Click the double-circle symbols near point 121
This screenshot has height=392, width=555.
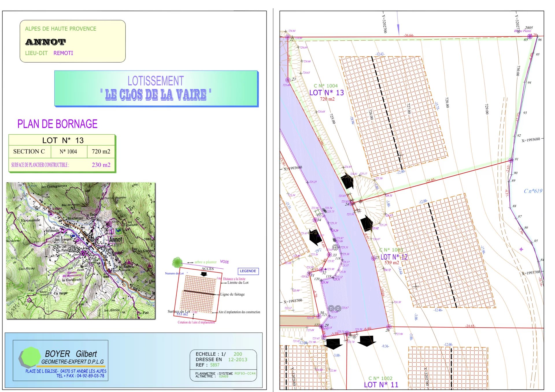(x=334, y=308)
